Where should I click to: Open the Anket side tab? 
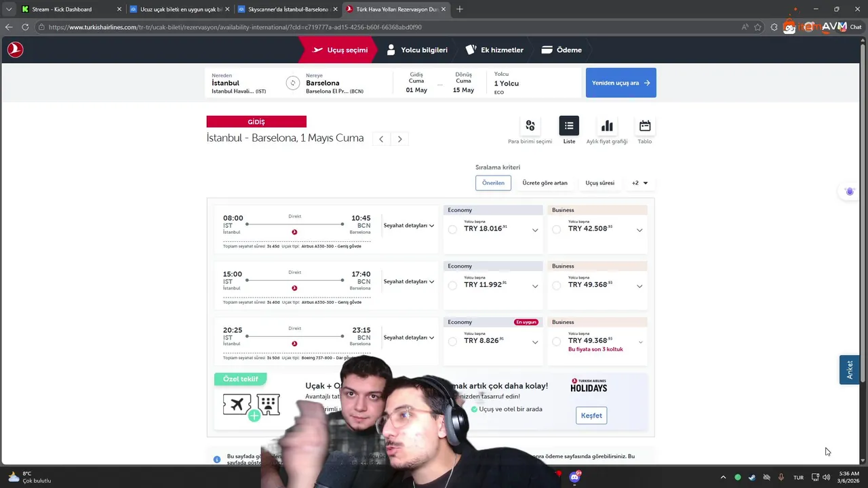coord(849,370)
